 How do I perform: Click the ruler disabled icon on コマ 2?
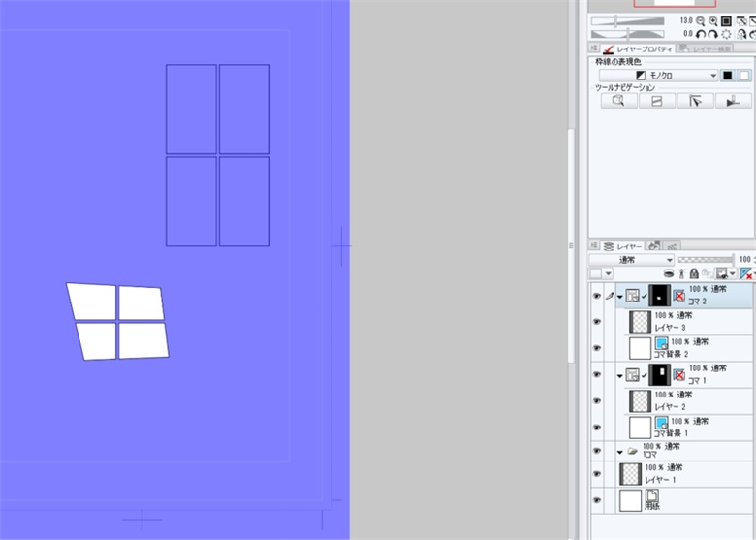tap(678, 296)
